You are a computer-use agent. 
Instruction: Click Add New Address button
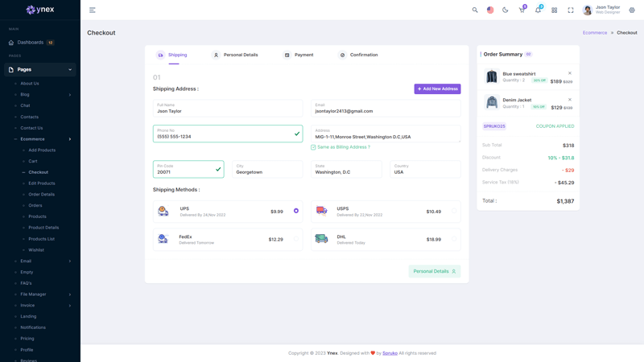(437, 88)
